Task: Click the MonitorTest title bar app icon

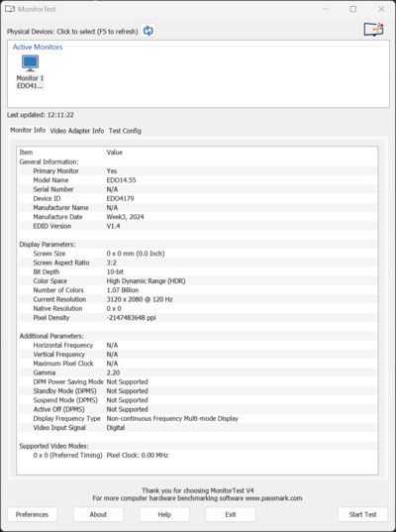Action: [10, 9]
